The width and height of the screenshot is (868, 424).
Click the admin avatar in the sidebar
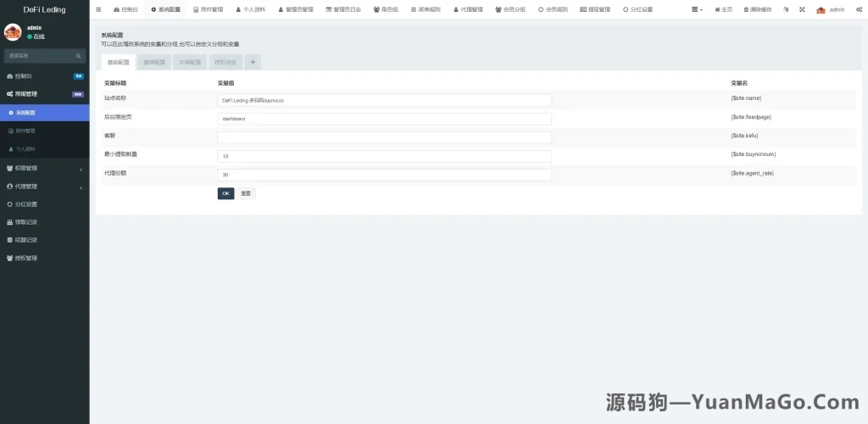click(12, 32)
